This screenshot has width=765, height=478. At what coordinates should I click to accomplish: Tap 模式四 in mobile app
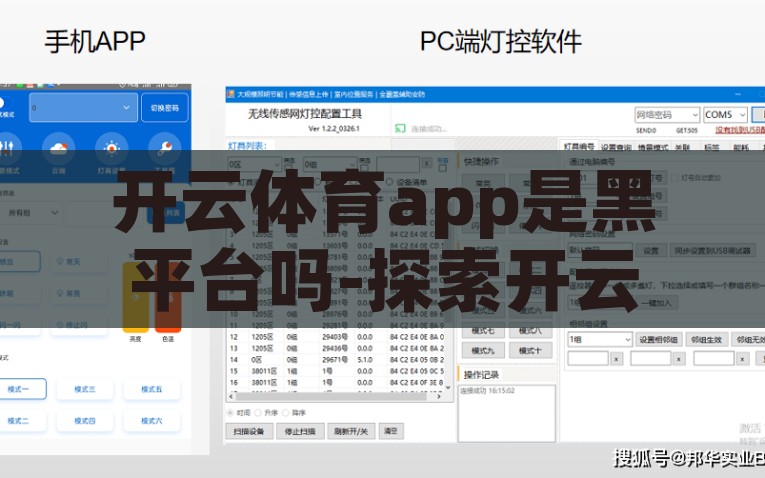click(x=85, y=420)
